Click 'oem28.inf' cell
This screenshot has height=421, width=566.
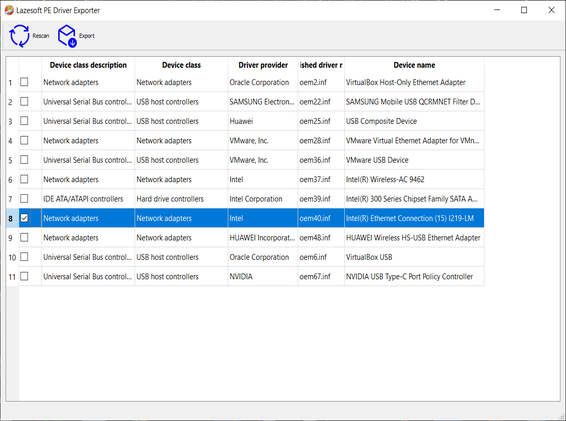click(x=321, y=140)
